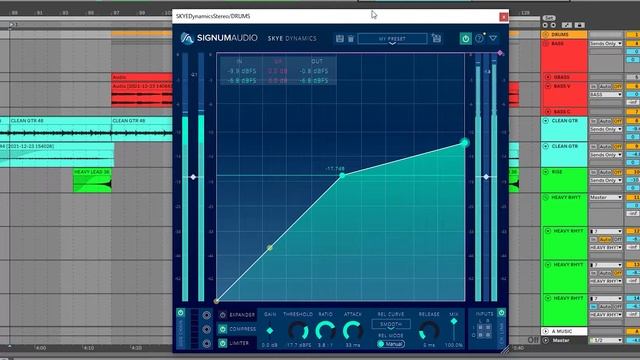
Task: Click the Release knob
Action: coord(429,331)
